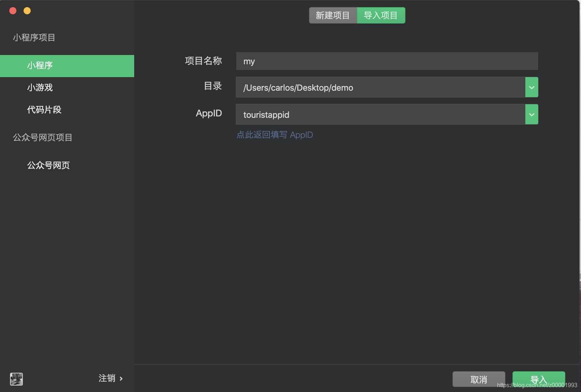Click the 项目名称 input field
This screenshot has width=581, height=392.
click(x=387, y=61)
